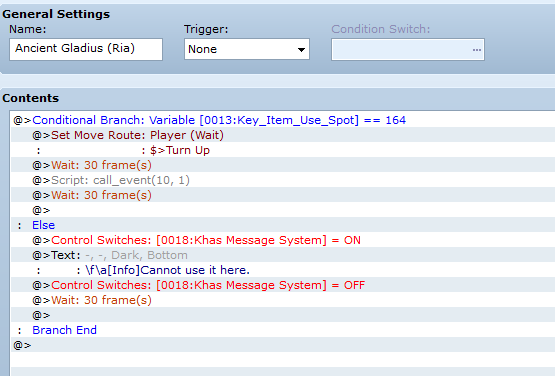Open the Trigger dropdown arrow
Screen dimensions: 555x376
[x=301, y=50]
